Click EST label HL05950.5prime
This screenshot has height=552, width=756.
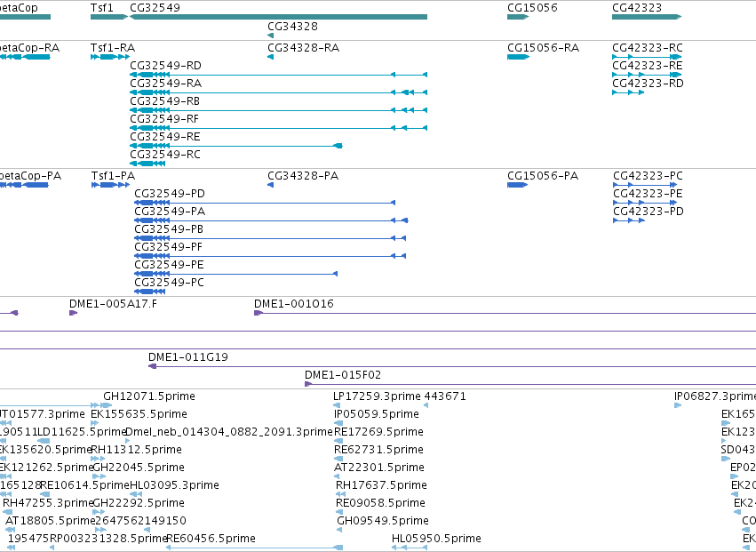pos(437,539)
